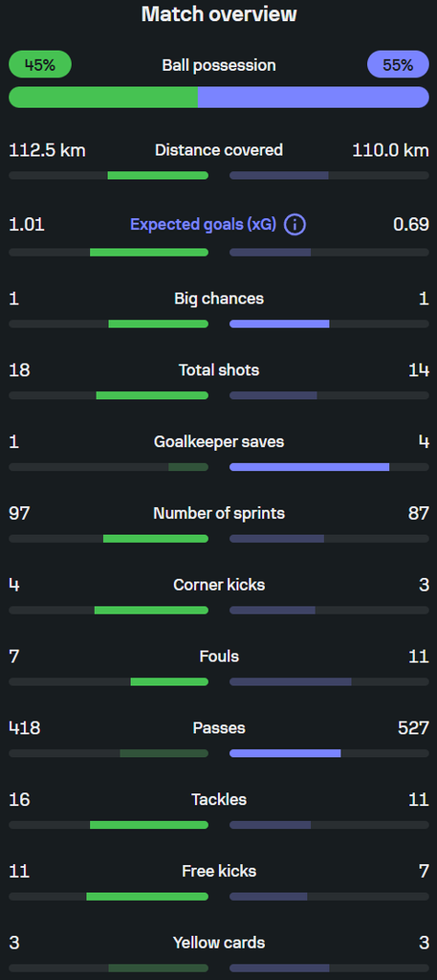Click the purple segment of possession bar
Viewport: 437px width, 980px height.
click(x=314, y=98)
